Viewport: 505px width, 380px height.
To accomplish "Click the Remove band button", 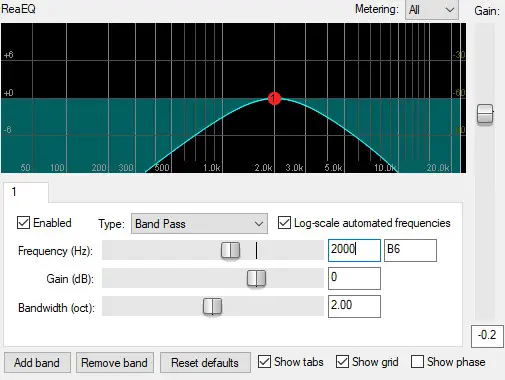I will pos(115,362).
